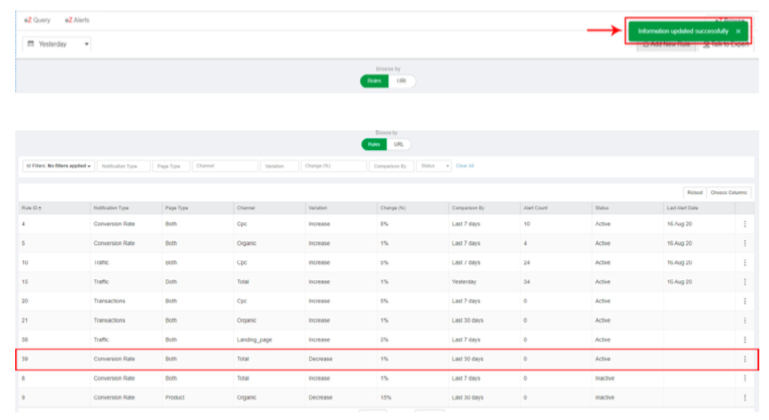
Task: Click the Comparison By filter field
Action: (391, 166)
